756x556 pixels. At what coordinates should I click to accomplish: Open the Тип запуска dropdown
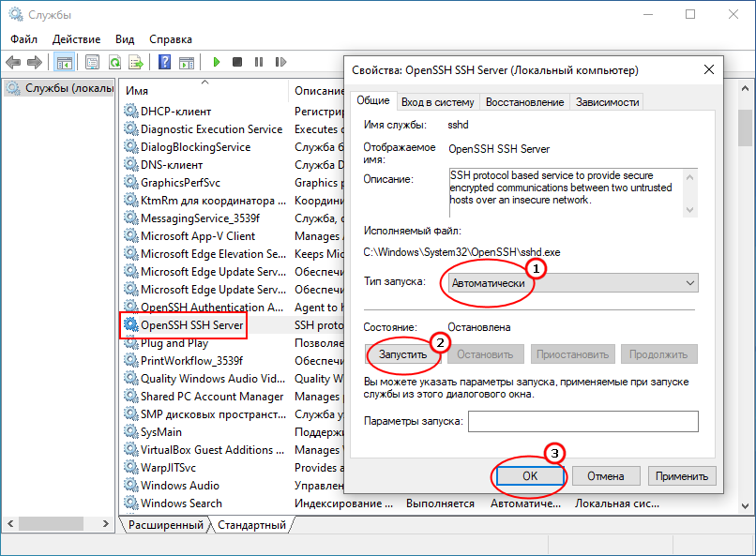tap(573, 283)
